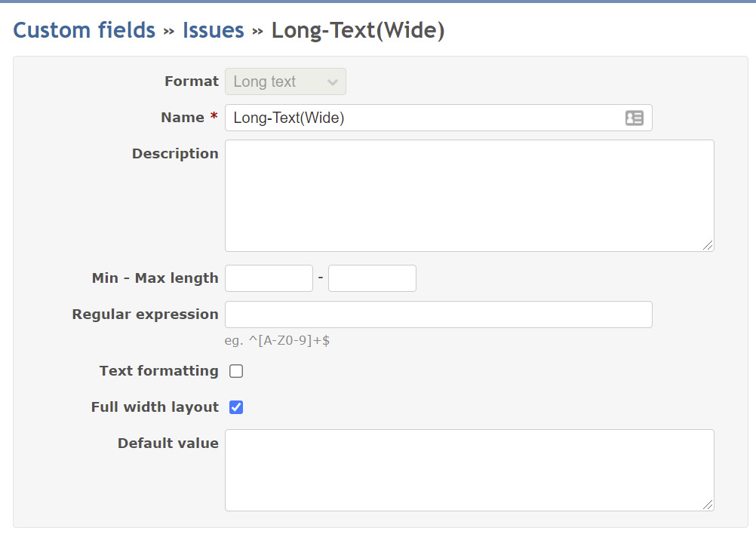
Task: Click the Text formatting label
Action: [x=159, y=370]
